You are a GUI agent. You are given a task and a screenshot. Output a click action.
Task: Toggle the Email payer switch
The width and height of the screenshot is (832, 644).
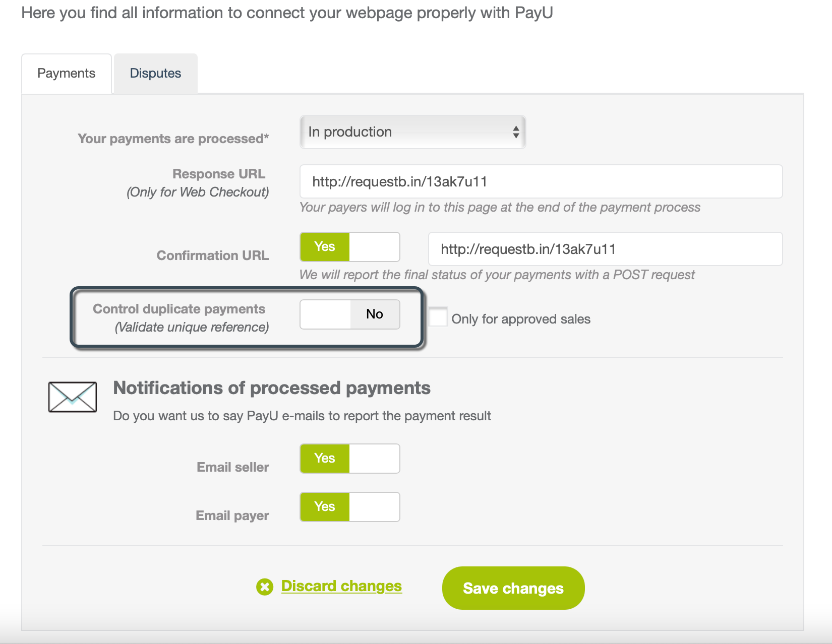(x=350, y=507)
